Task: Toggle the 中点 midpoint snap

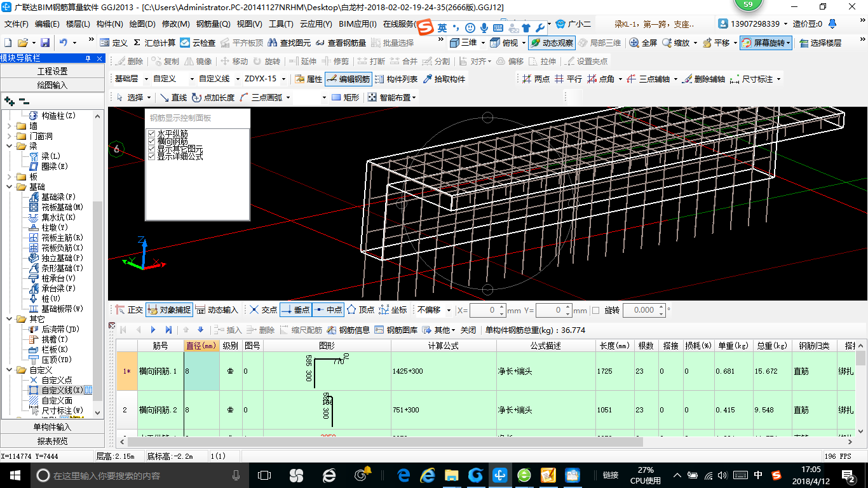Action: pos(329,310)
